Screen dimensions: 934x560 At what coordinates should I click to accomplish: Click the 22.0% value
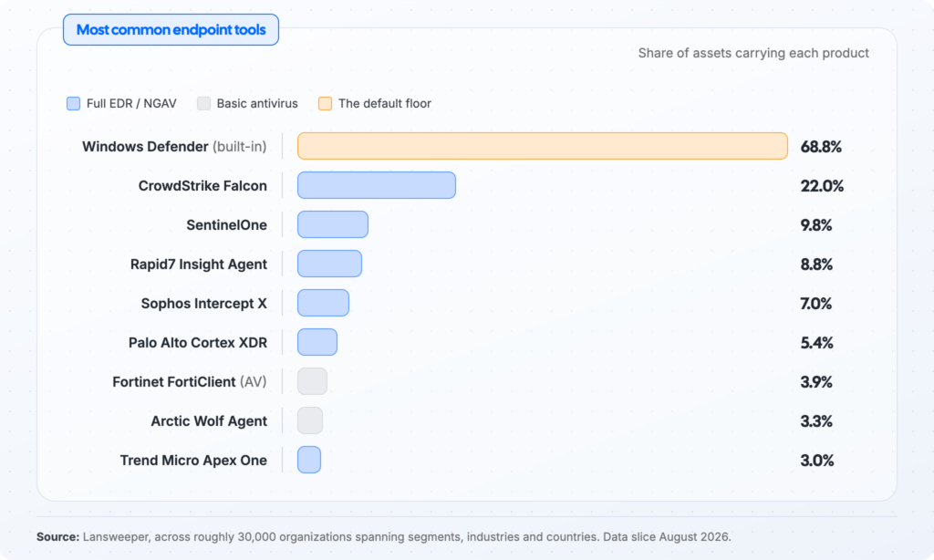[822, 186]
